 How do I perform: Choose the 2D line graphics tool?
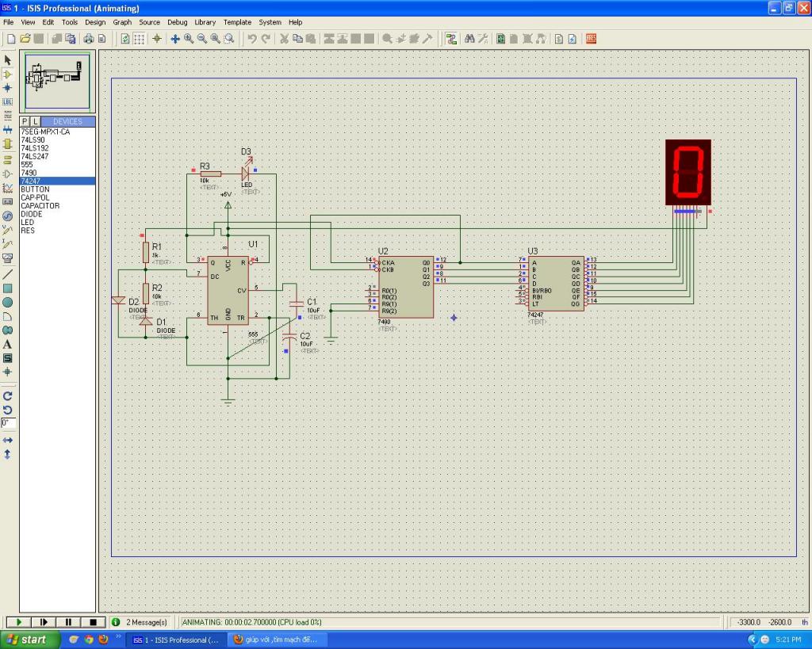[8, 274]
